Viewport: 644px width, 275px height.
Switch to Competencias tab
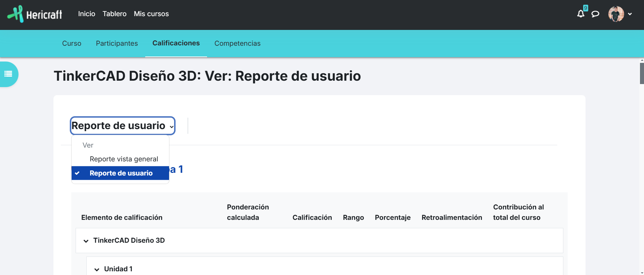(x=237, y=43)
